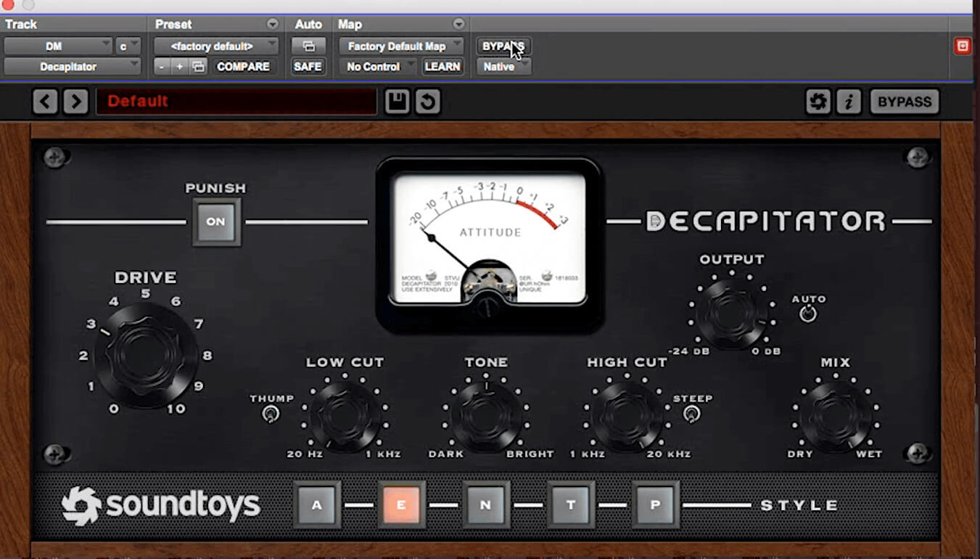Open plugin info with i icon
The height and width of the screenshot is (559, 980).
click(849, 102)
